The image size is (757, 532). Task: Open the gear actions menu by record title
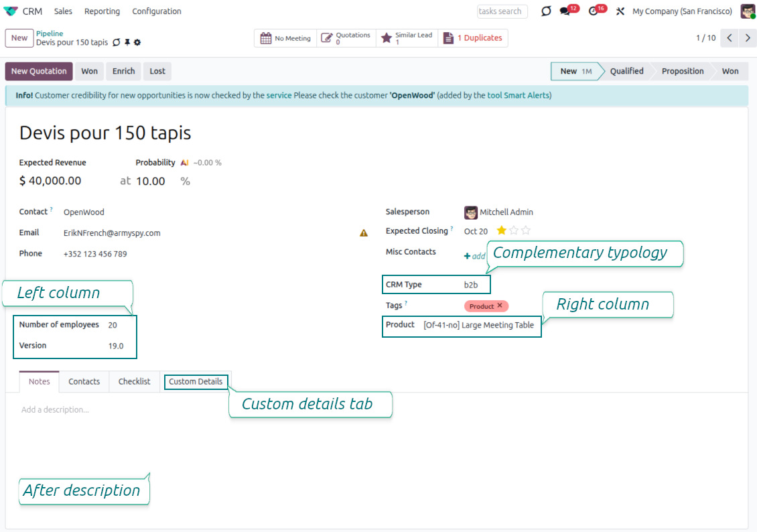tap(137, 42)
